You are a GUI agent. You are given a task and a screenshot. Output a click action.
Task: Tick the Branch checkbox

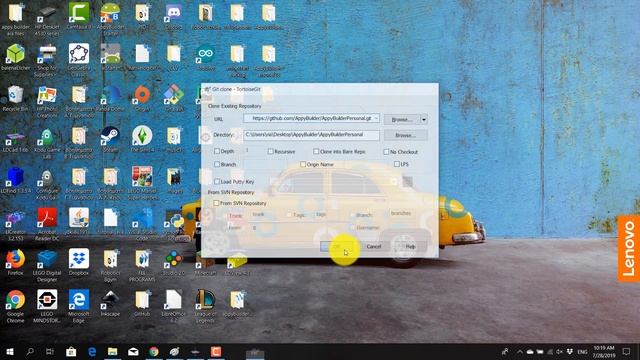tap(217, 164)
